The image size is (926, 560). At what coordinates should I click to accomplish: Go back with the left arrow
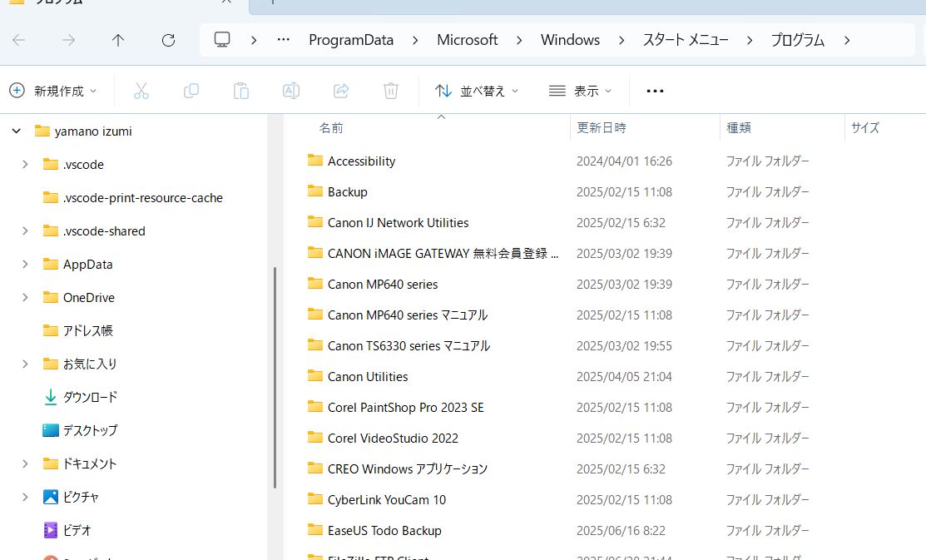pyautogui.click(x=19, y=40)
